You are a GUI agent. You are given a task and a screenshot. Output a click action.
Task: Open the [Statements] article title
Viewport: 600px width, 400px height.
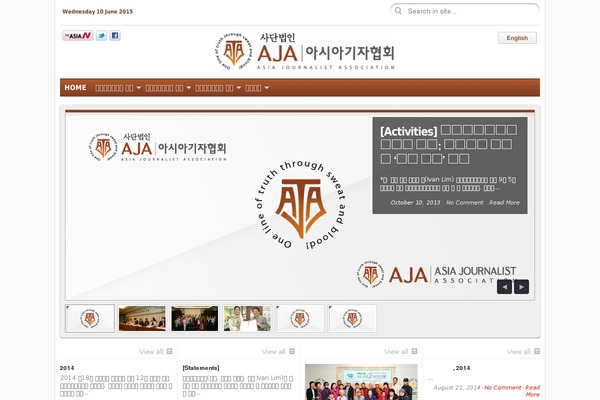201,368
